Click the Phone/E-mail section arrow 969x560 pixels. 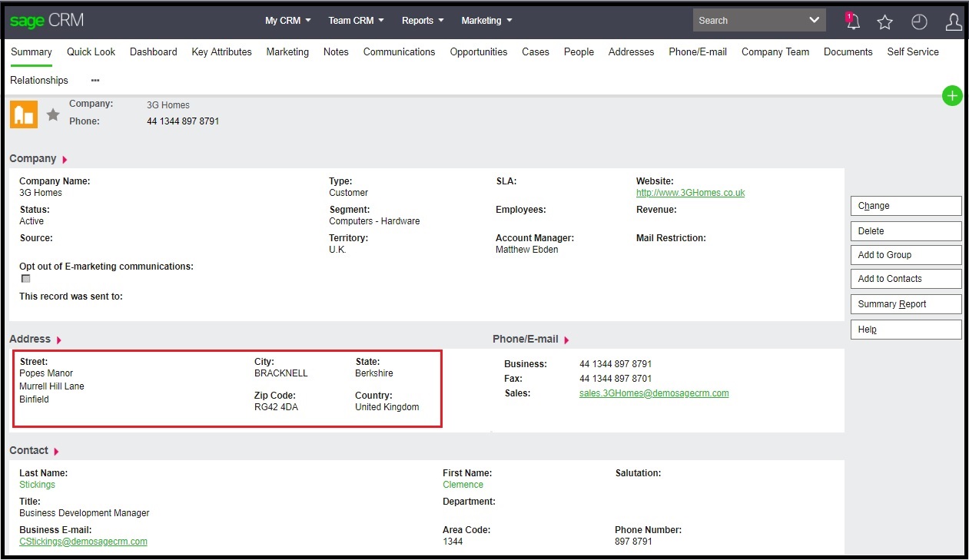[x=567, y=340]
